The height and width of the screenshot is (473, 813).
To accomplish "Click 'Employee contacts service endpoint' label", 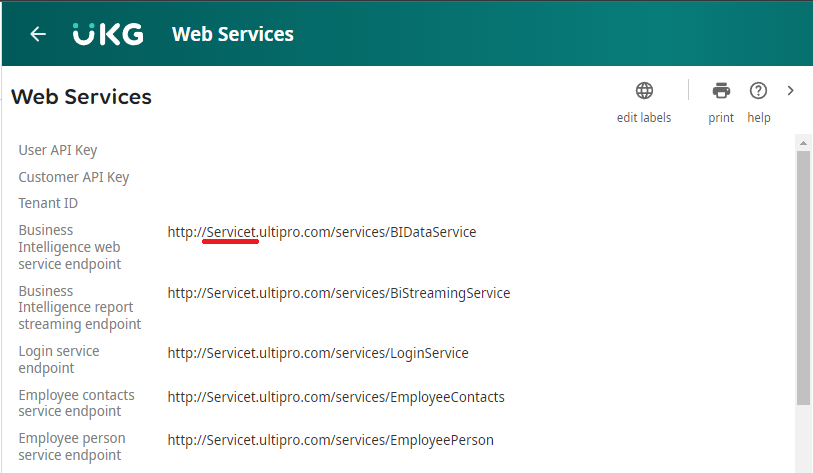I will coord(76,403).
